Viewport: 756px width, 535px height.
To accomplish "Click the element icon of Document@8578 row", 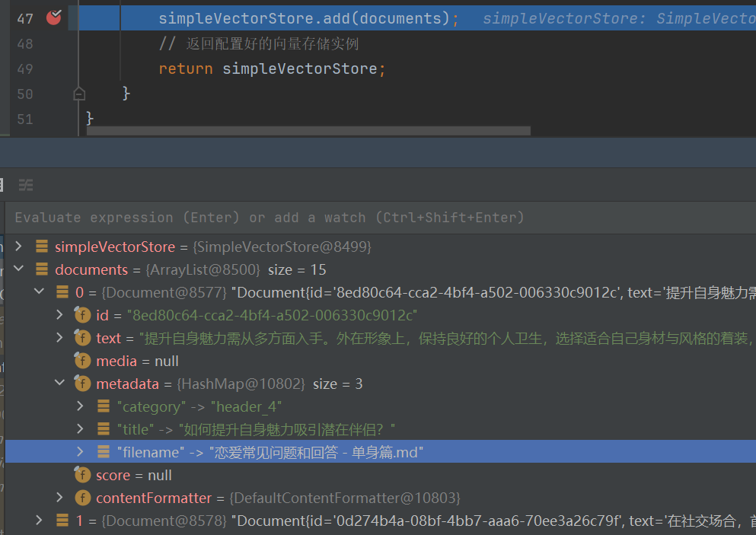I will tap(62, 520).
